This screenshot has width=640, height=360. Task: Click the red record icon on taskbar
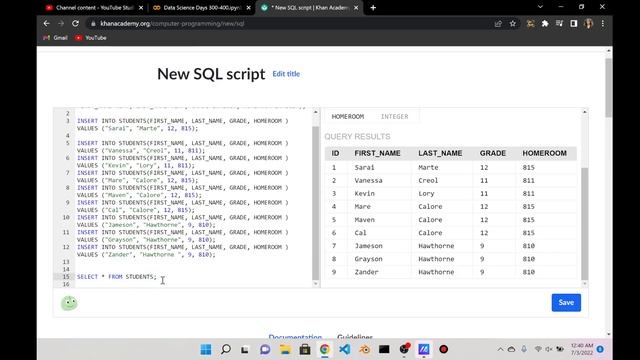coord(444,349)
